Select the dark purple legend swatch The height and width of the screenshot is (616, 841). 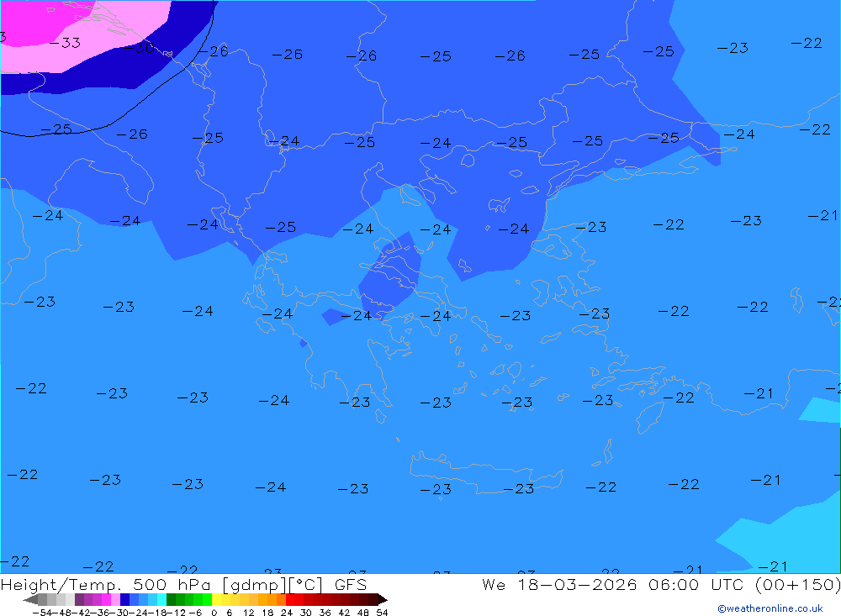(x=79, y=600)
